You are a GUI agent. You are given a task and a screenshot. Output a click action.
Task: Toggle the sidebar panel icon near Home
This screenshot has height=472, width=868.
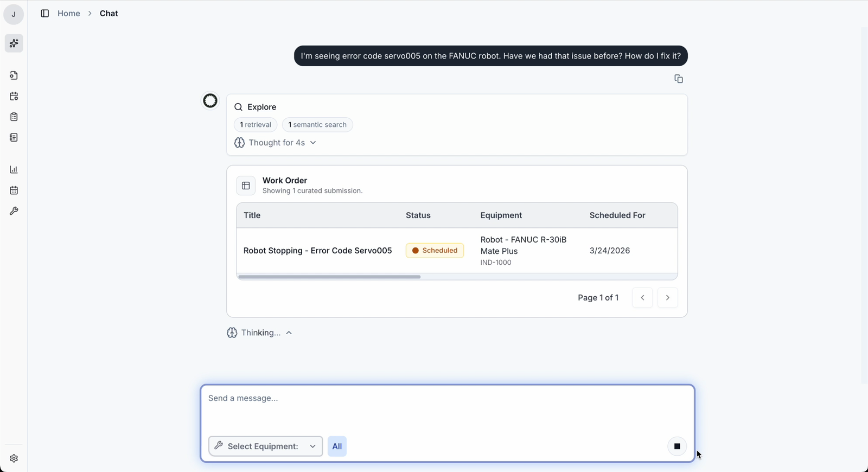(45, 14)
